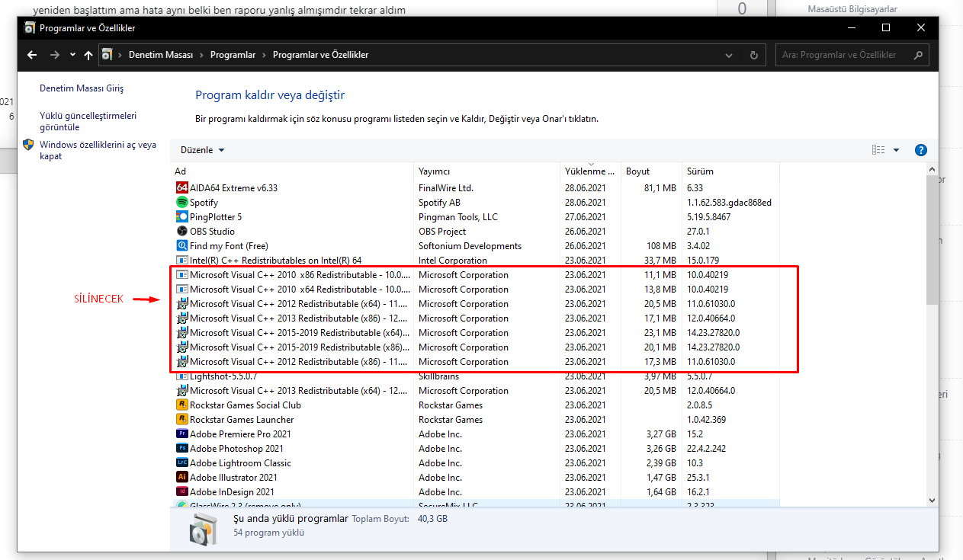Click the shield icon beside Windows özelliklerini
963x560 pixels.
point(28,145)
